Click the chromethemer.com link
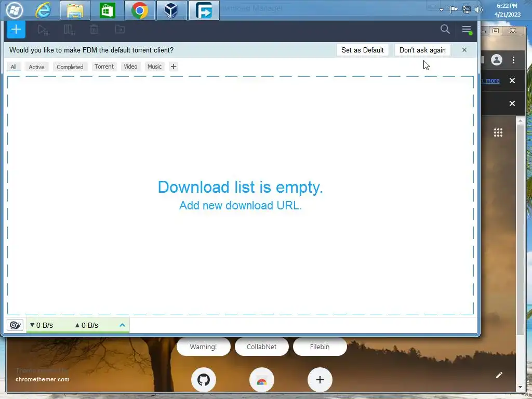Image resolution: width=532 pixels, height=399 pixels. (43, 379)
